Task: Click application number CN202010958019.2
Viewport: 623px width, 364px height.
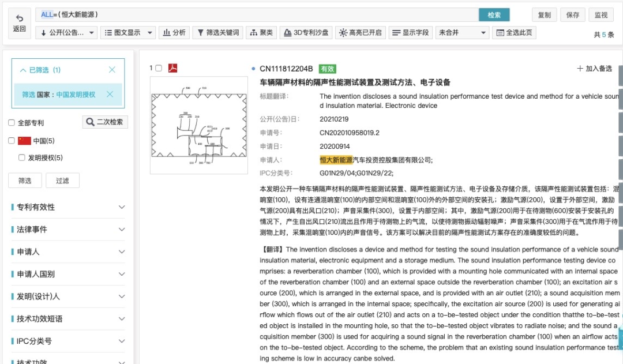Action: [349, 133]
